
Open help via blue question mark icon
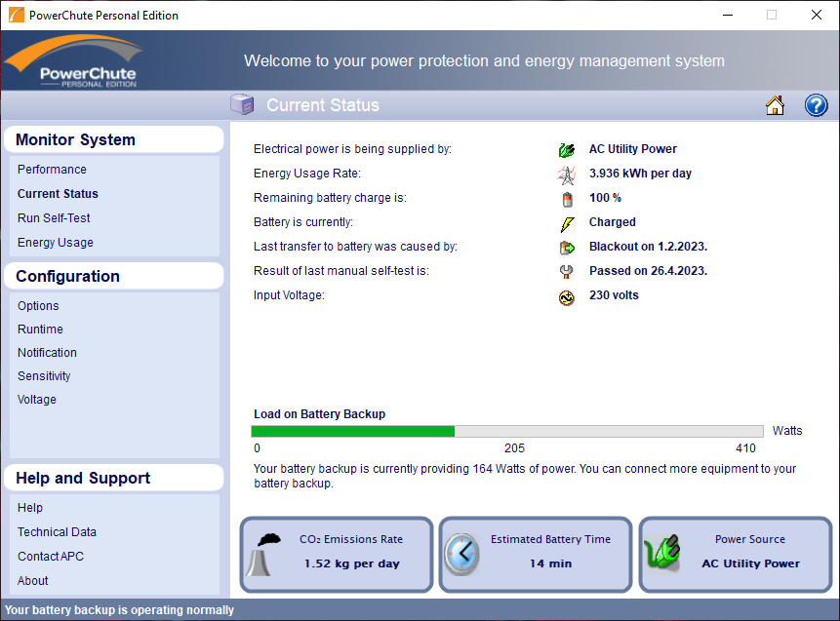point(816,105)
